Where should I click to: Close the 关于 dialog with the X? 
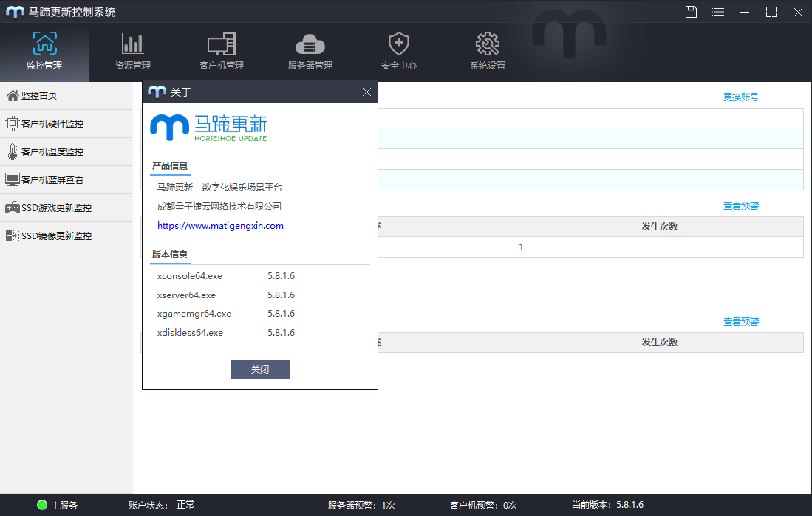click(366, 92)
